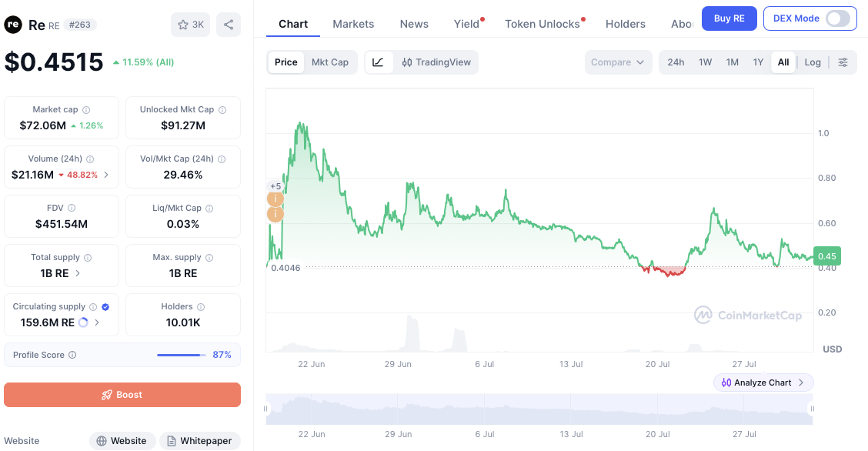This screenshot has width=868, height=451.
Task: Click the info icon beside Market cap
Action: pyautogui.click(x=86, y=109)
